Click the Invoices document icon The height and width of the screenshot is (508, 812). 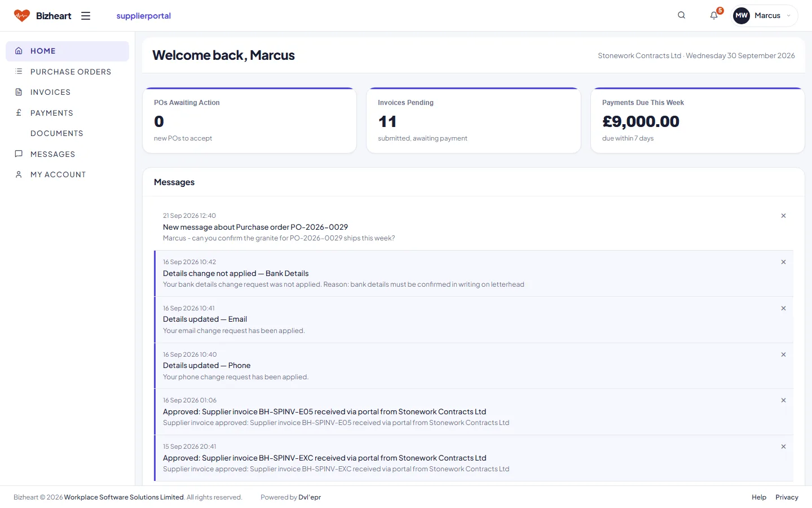19,92
